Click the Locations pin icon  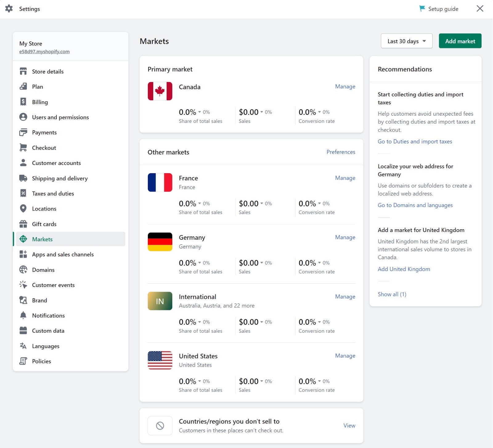coord(23,208)
